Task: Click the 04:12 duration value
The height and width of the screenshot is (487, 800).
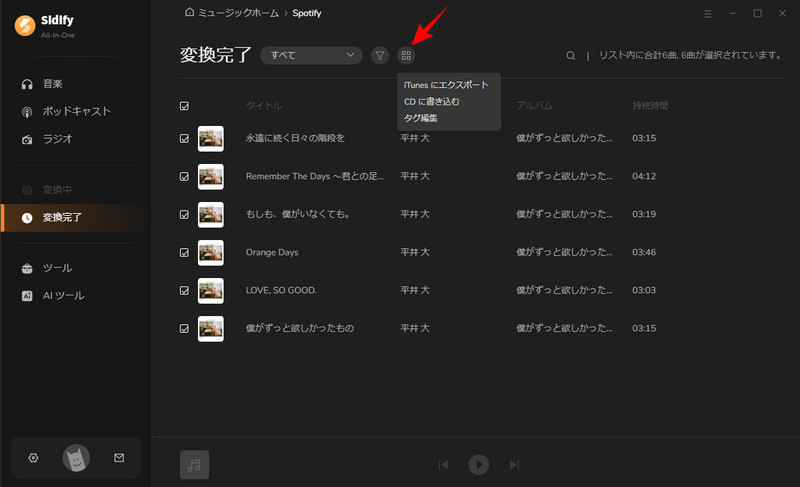Action: (x=644, y=176)
